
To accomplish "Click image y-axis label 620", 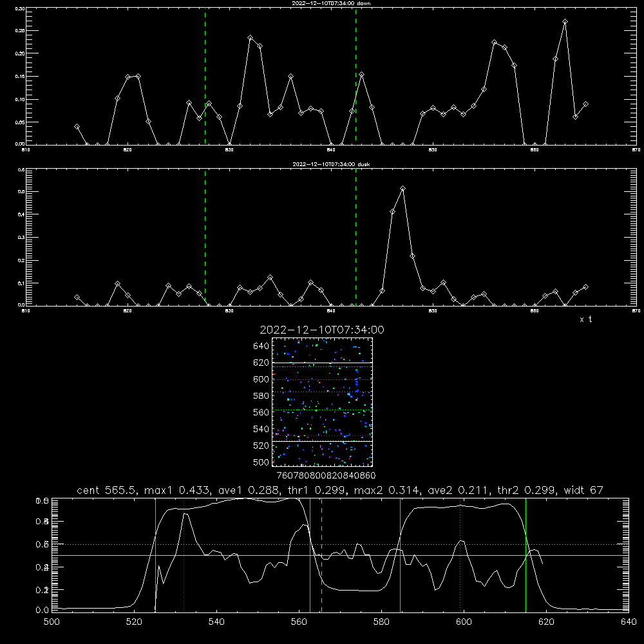I will 261,363.
